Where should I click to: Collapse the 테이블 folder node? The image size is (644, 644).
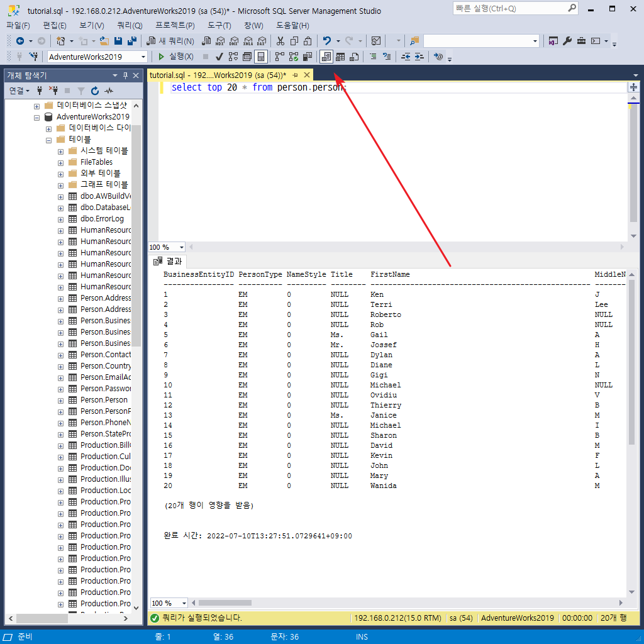coord(48,140)
